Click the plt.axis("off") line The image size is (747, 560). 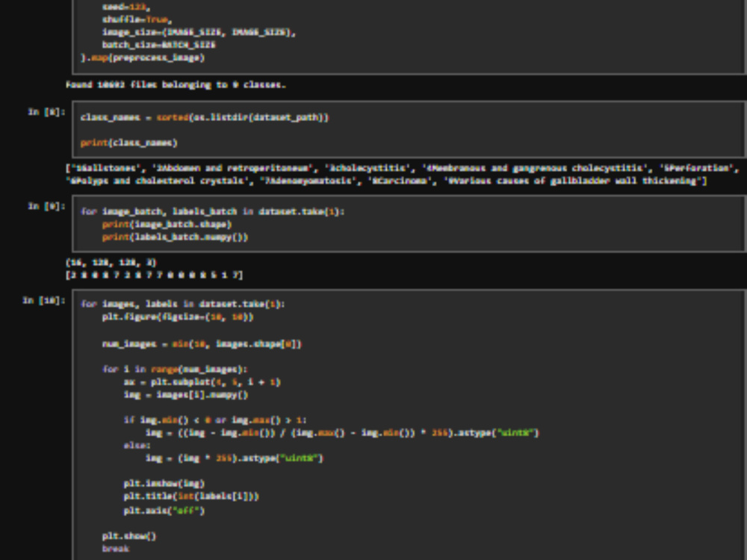point(164,511)
